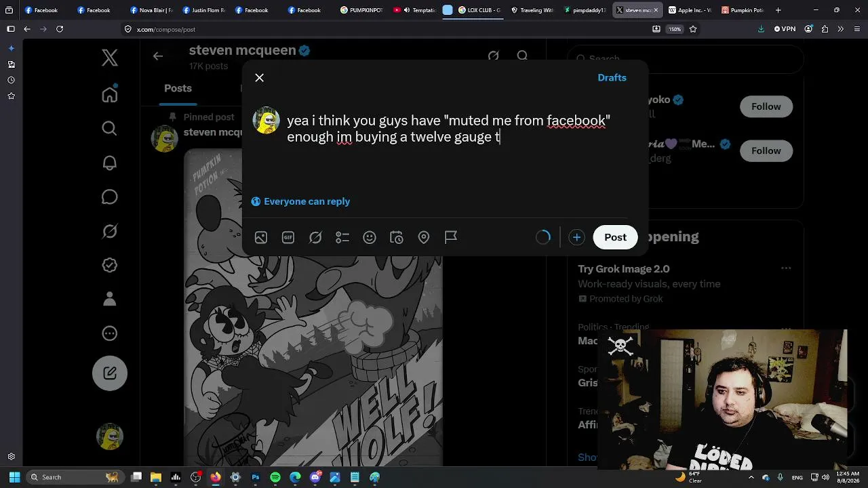Add a photo or video to the post
868x488 pixels.
pyautogui.click(x=261, y=237)
